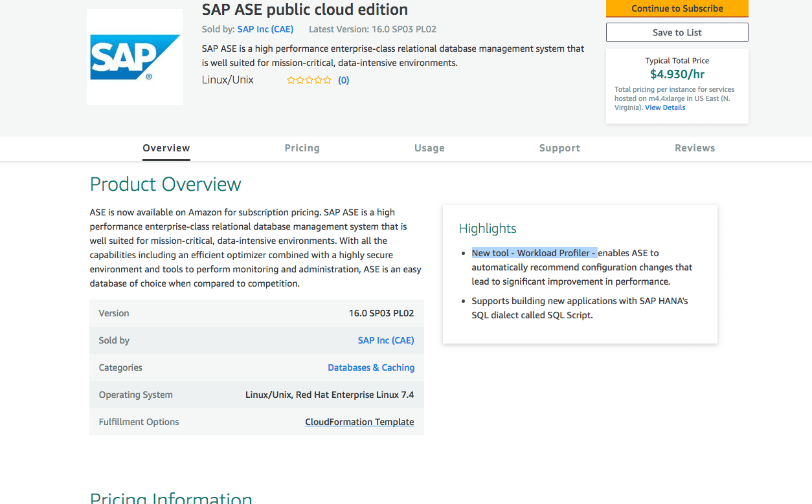812x504 pixels.
Task: Click the Operating System row label
Action: click(135, 395)
